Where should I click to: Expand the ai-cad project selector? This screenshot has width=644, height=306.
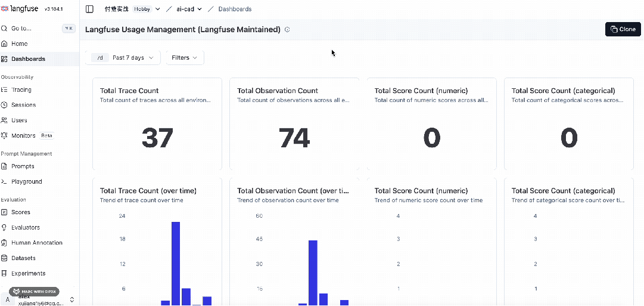tap(189, 9)
